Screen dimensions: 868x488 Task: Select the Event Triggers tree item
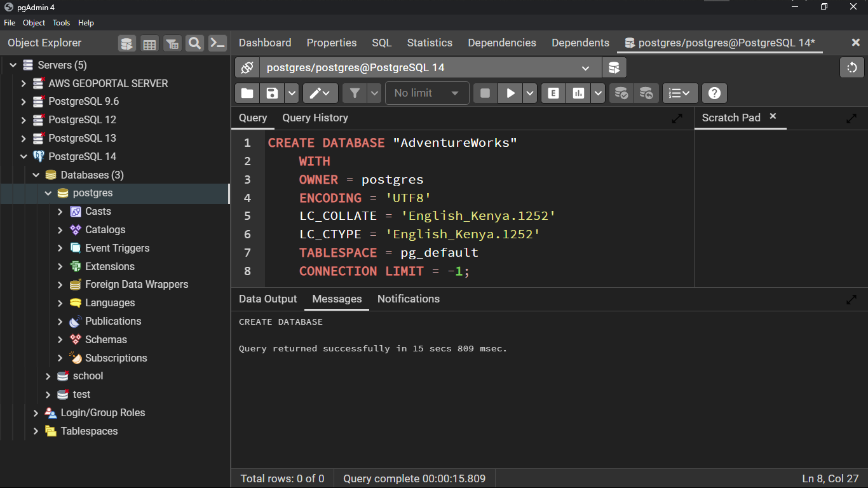pos(117,248)
